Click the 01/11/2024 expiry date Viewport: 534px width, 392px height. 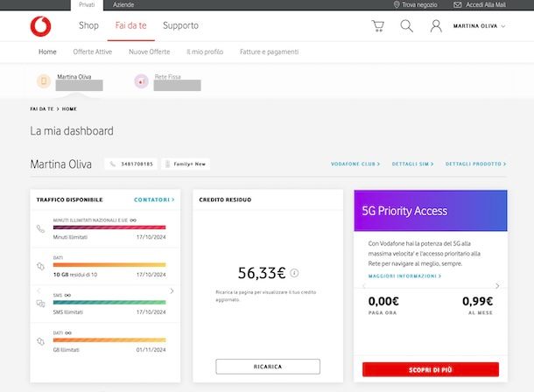(x=151, y=349)
